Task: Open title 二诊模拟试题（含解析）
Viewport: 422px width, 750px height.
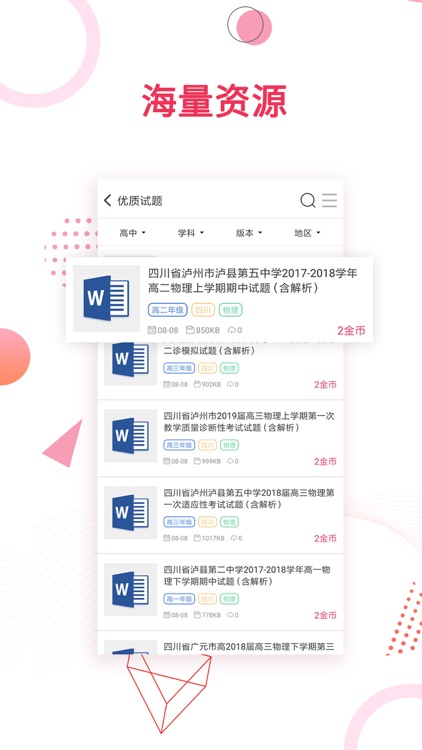Action: (x=209, y=351)
